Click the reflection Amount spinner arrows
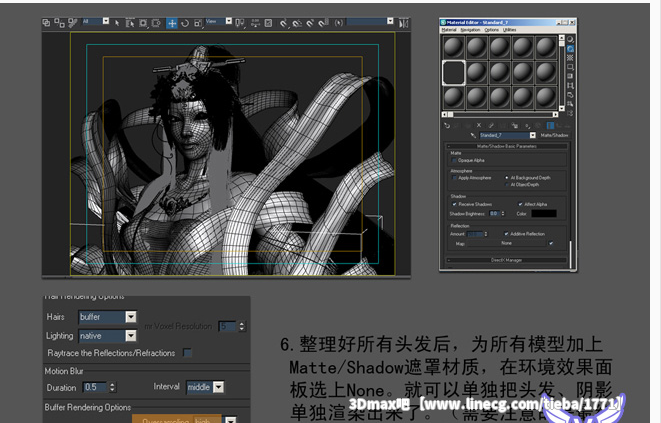 click(486, 234)
